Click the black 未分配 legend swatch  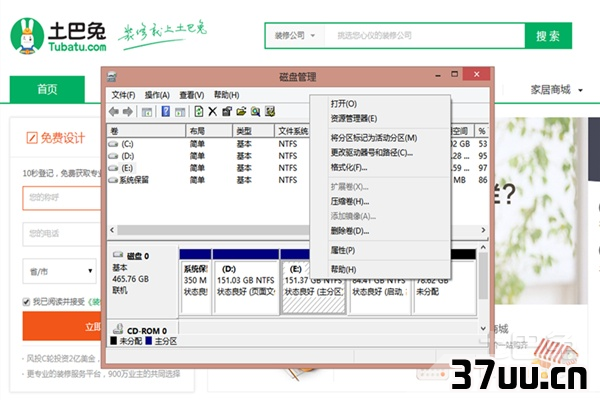coord(113,341)
